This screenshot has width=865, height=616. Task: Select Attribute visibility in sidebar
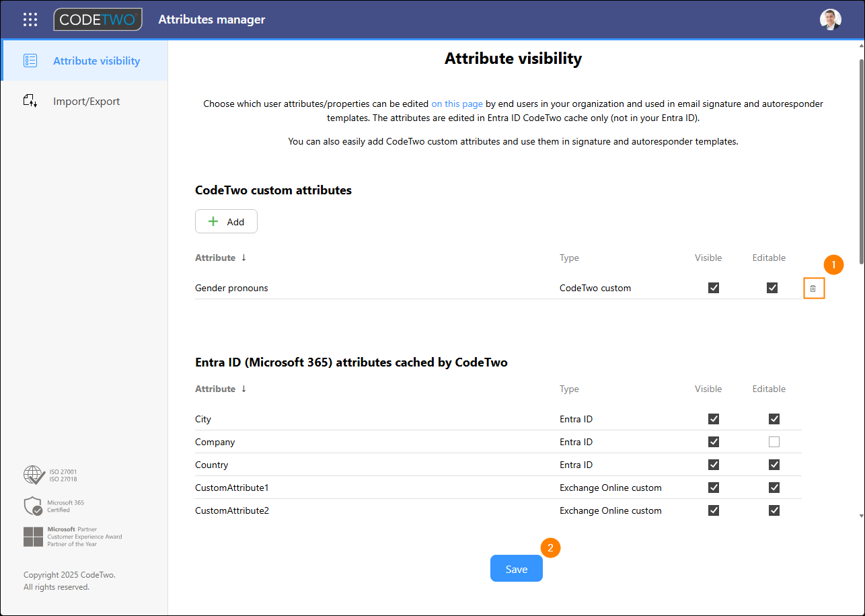pos(96,61)
